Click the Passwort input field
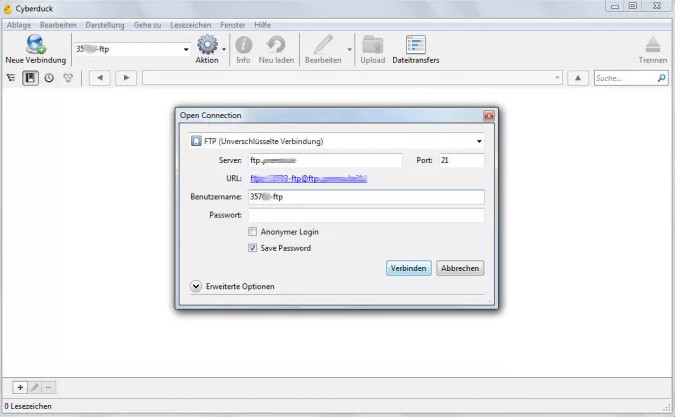This screenshot has width=675, height=417. pos(366,215)
